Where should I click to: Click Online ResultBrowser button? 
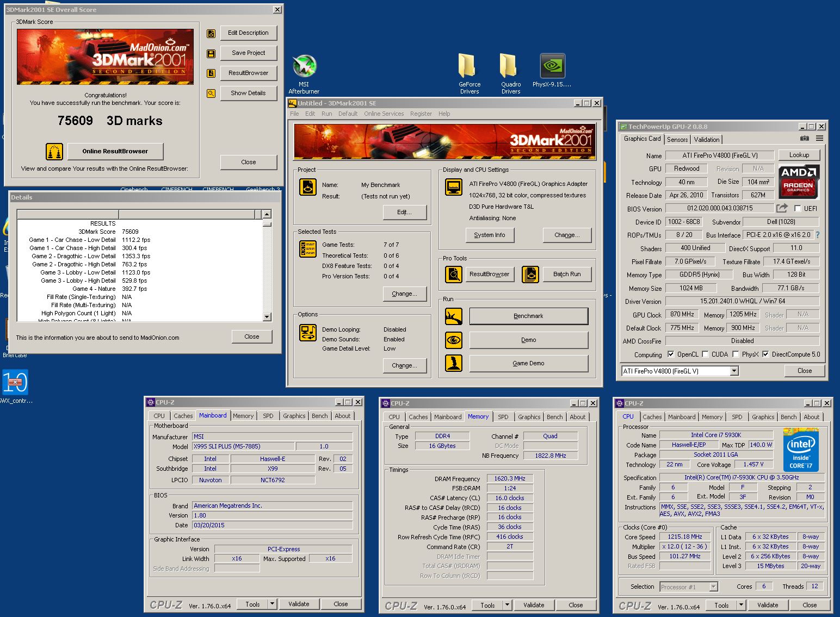115,151
